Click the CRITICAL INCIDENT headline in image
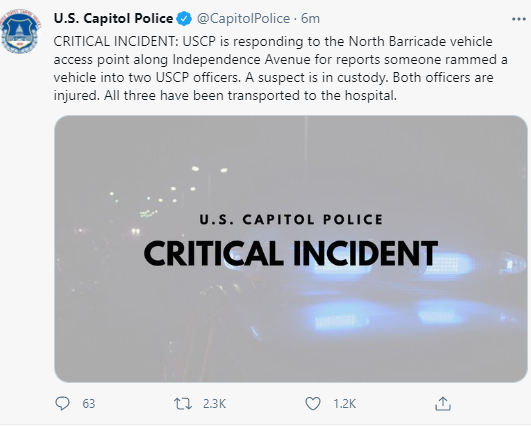531x429 pixels. (x=291, y=253)
